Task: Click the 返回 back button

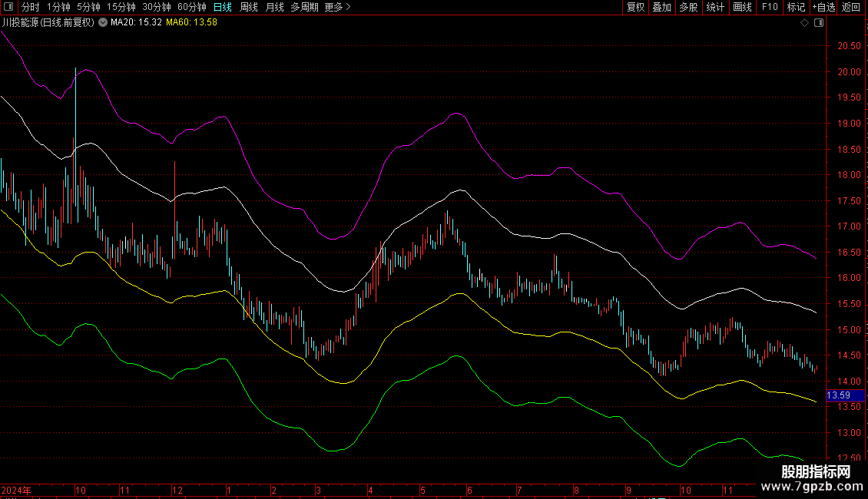Action: [851, 7]
